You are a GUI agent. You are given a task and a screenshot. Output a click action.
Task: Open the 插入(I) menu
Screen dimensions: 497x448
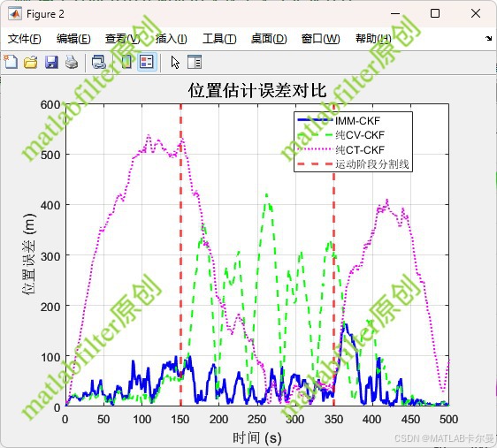(x=172, y=39)
